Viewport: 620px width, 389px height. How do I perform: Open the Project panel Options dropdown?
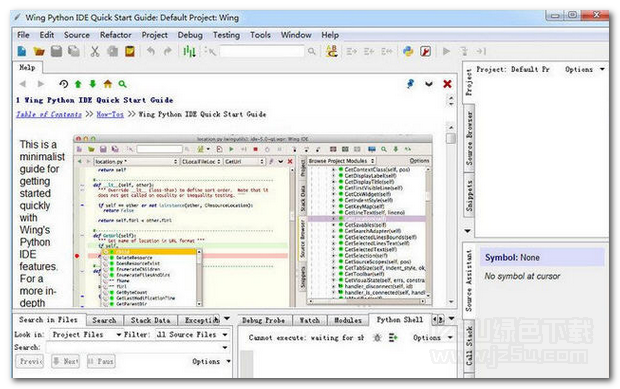coord(584,69)
